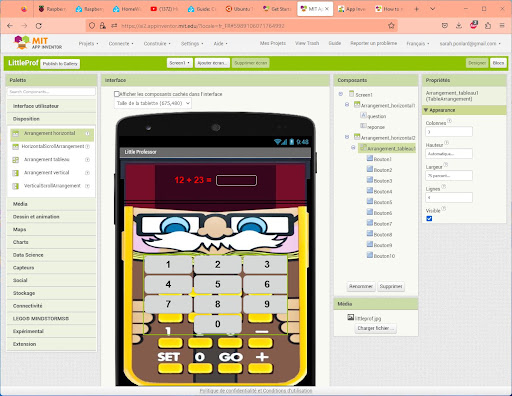This screenshot has width=512, height=396.
Task: Reload the page with refresh icon
Action: [x=39, y=26]
